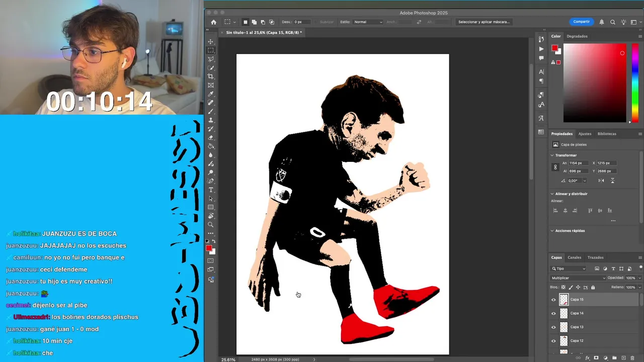Screen dimensions: 644x362
Task: Select the Crop tool
Action: [211, 76]
